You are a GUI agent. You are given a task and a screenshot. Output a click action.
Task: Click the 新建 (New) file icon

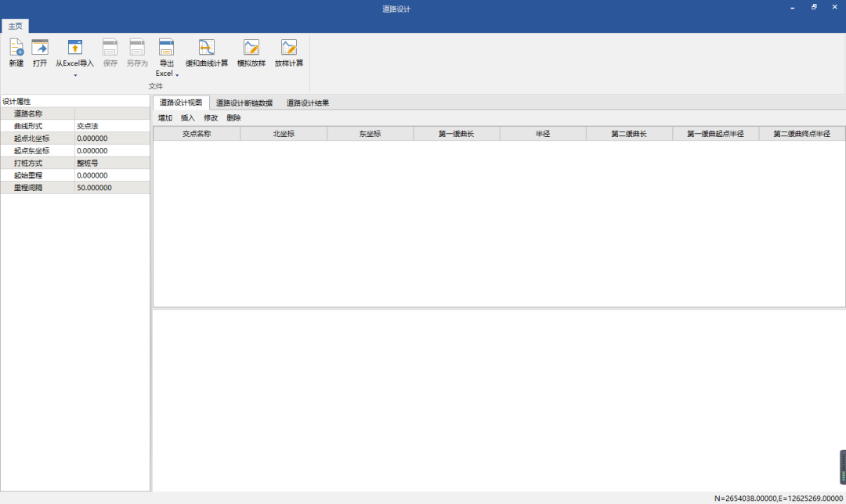(x=16, y=48)
